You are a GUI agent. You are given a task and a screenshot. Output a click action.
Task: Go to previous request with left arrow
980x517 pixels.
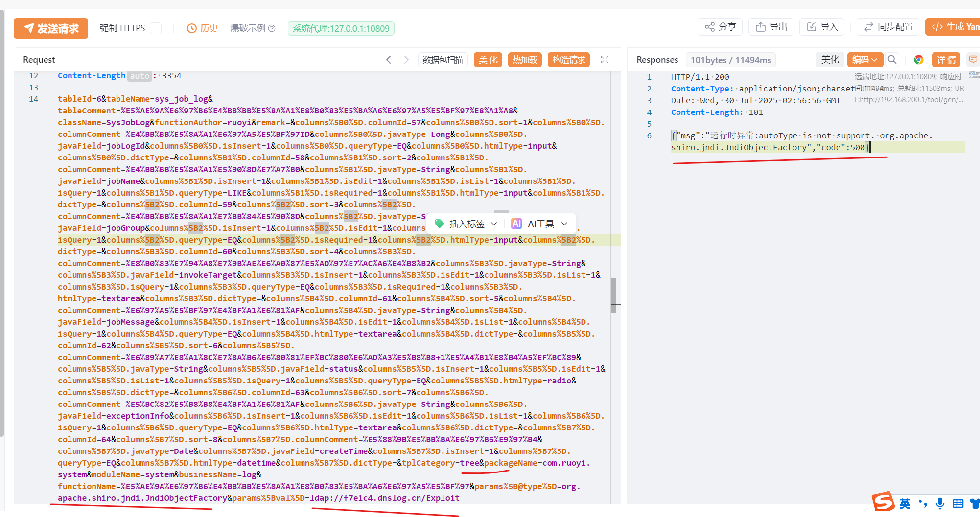point(389,60)
